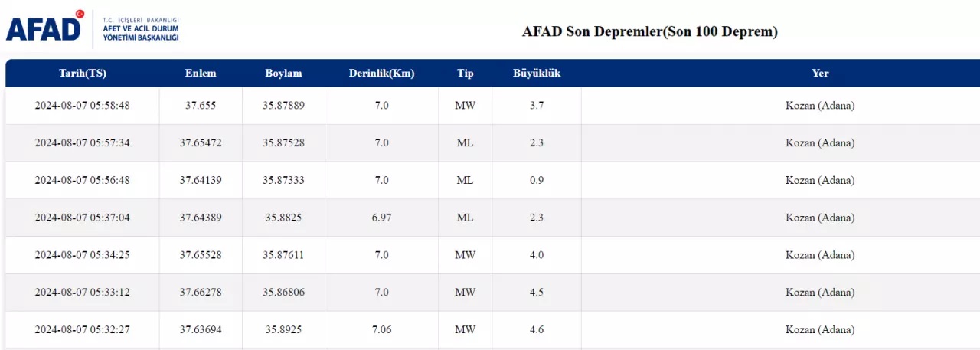Click magnitude 4.5 cell
The image size is (980, 350).
[x=537, y=292]
